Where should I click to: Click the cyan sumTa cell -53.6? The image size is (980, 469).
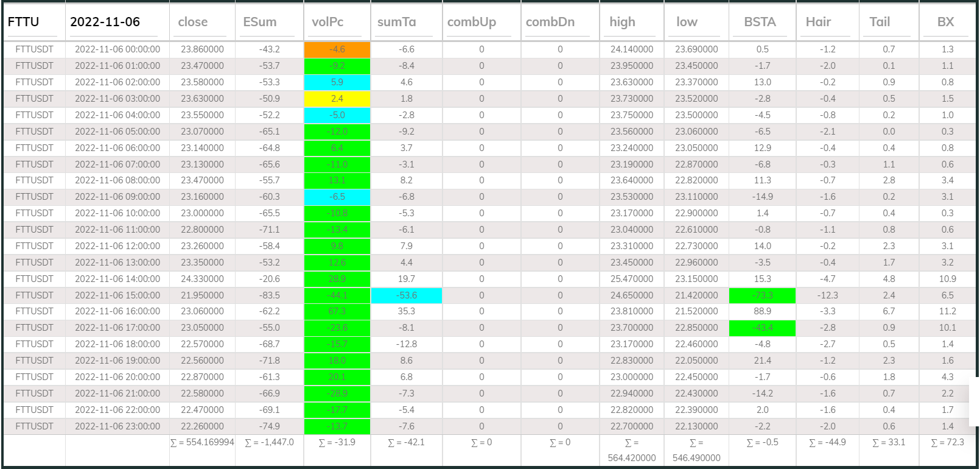click(407, 295)
